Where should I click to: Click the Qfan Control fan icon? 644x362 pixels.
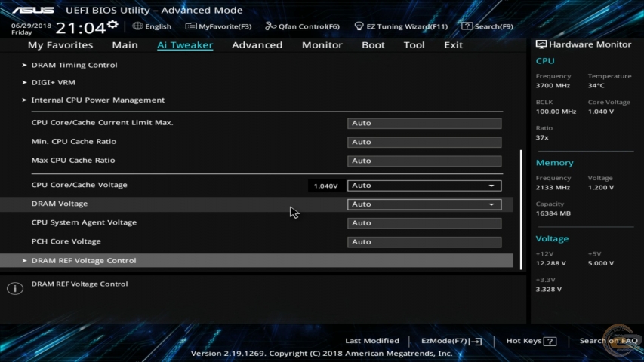[x=270, y=26]
